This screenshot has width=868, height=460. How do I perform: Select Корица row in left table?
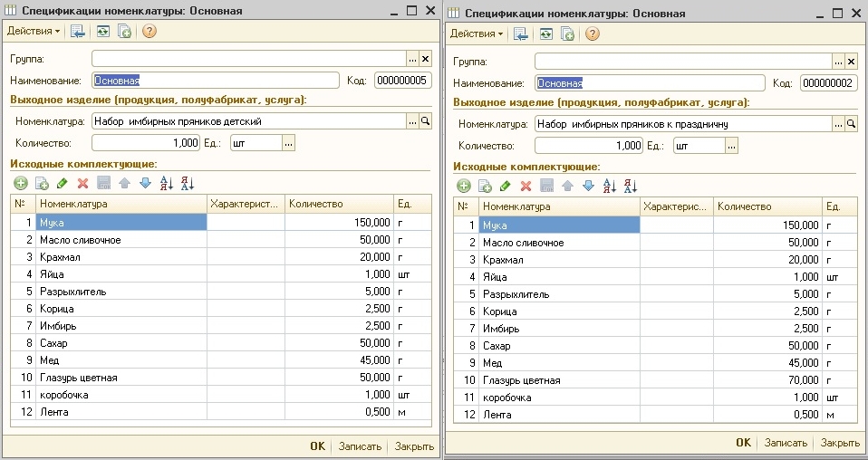[x=221, y=309]
